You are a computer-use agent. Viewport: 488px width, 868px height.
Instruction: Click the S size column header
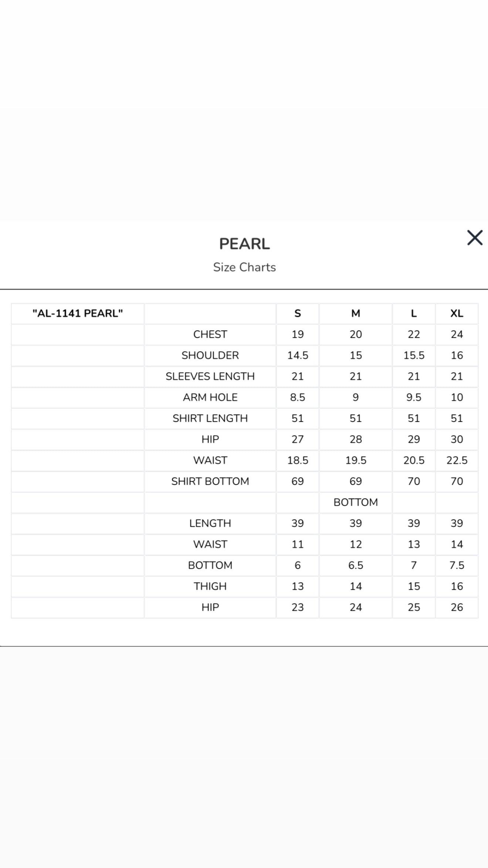click(x=298, y=313)
